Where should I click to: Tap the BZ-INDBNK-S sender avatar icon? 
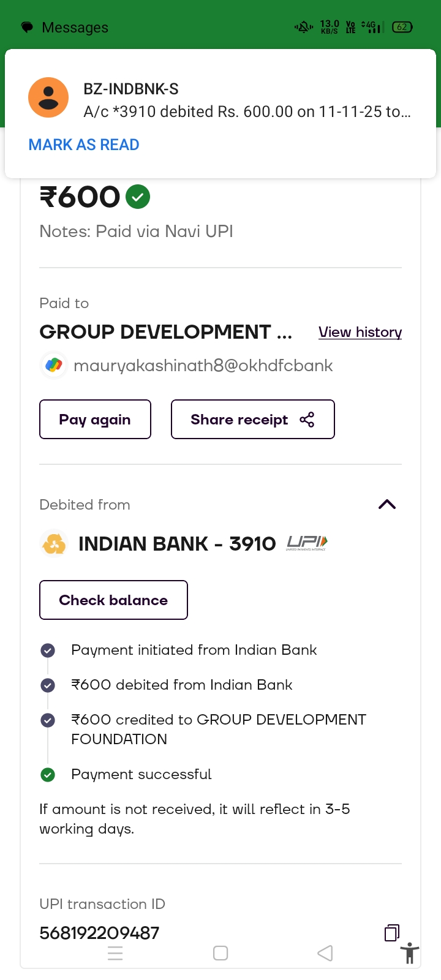pyautogui.click(x=48, y=97)
